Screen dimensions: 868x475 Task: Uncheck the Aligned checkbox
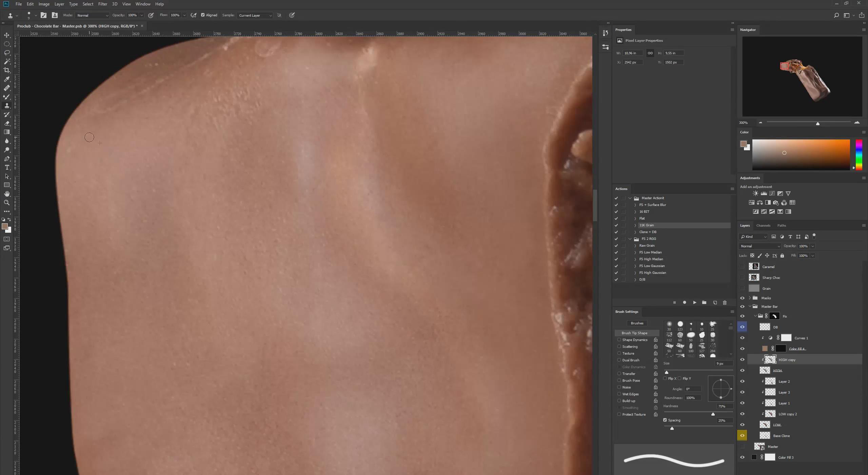203,15
